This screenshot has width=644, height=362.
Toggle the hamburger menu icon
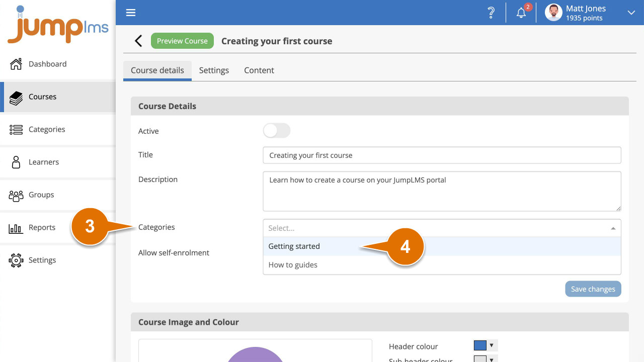click(131, 13)
